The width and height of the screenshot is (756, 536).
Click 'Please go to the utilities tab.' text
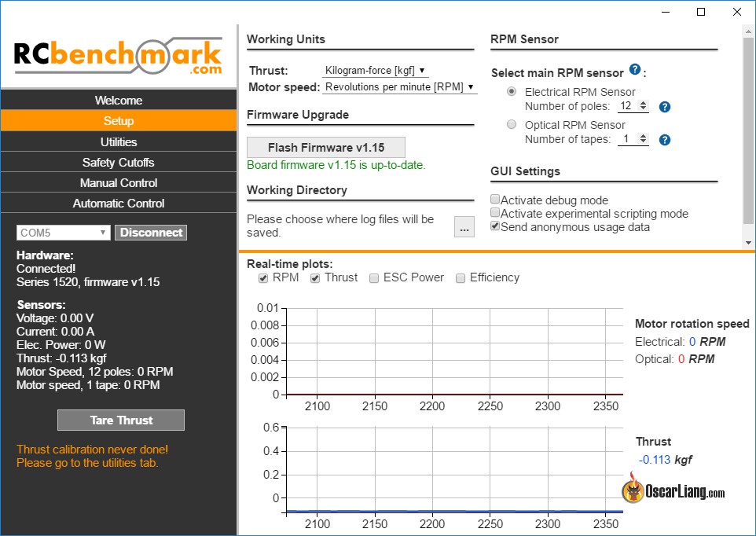point(87,463)
